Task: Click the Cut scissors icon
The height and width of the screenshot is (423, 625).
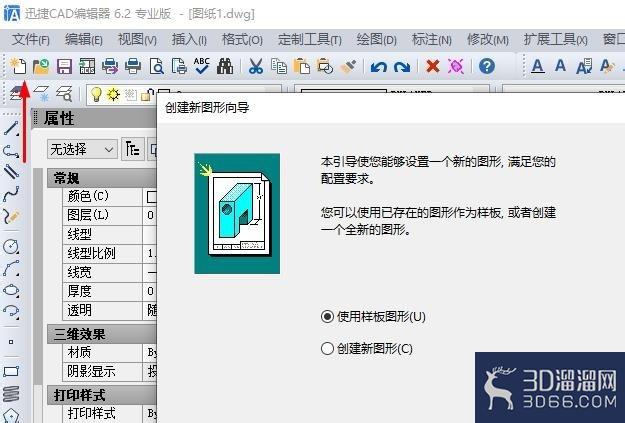Action: coord(256,66)
